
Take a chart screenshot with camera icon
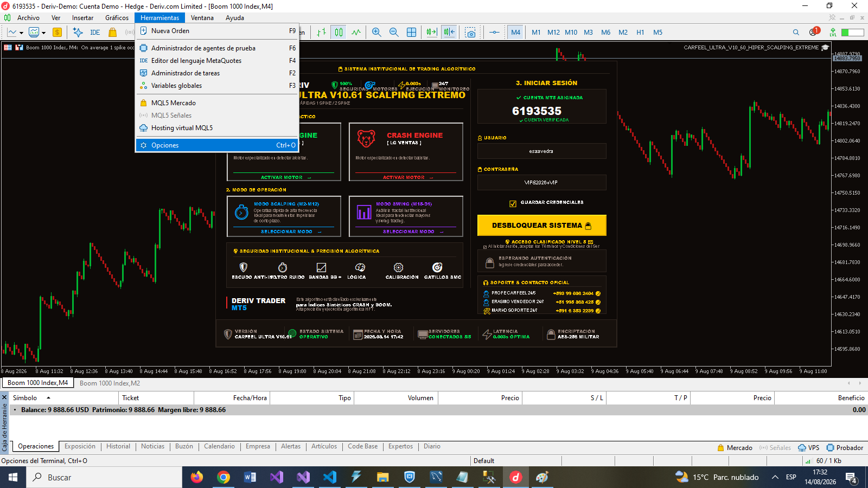[x=470, y=33]
